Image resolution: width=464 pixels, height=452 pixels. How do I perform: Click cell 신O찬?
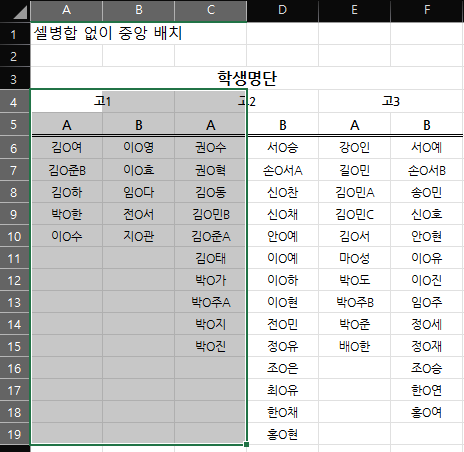282,192
